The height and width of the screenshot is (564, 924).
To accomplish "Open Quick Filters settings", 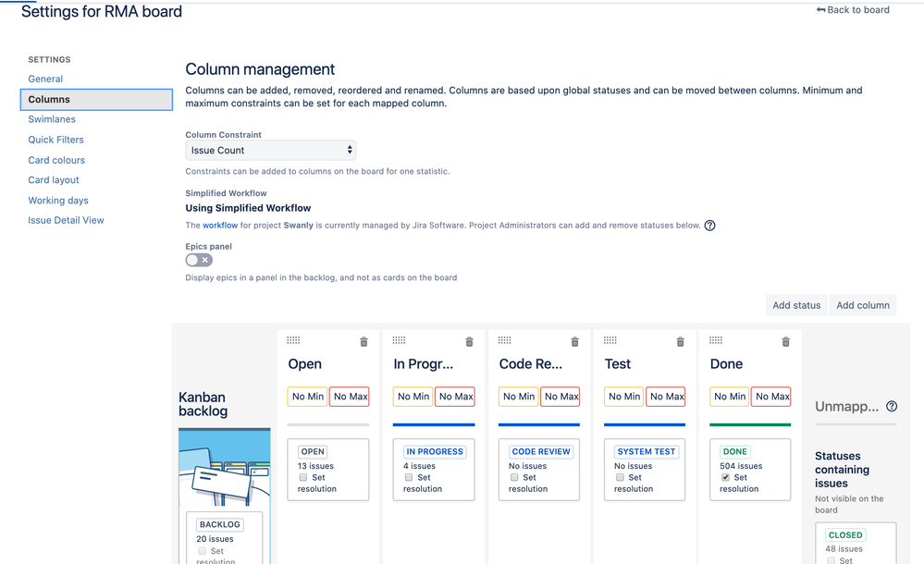I will tap(56, 140).
